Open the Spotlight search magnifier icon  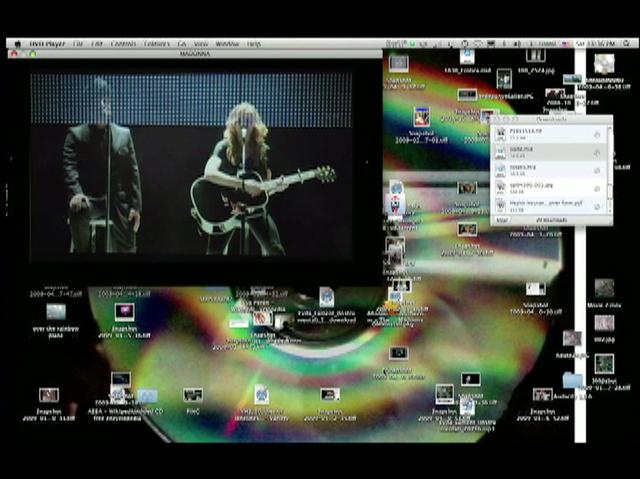tap(627, 44)
